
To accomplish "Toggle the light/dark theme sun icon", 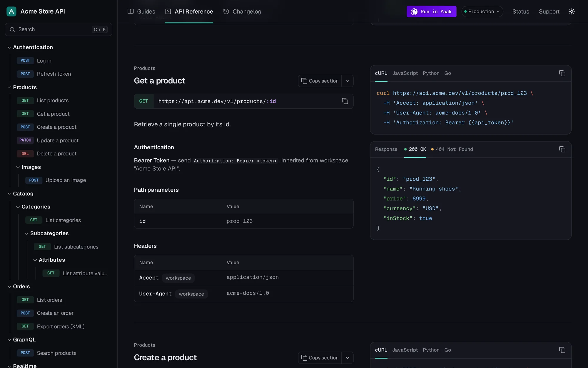I will pyautogui.click(x=572, y=11).
